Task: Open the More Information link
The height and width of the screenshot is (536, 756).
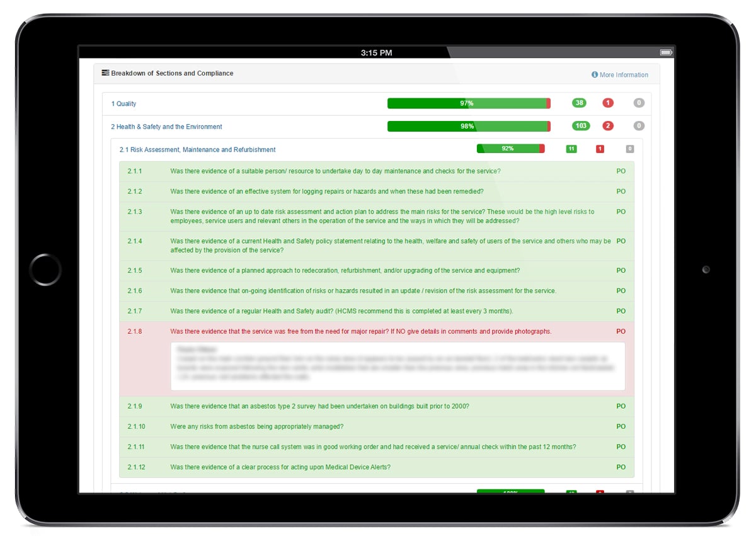Action: (623, 75)
